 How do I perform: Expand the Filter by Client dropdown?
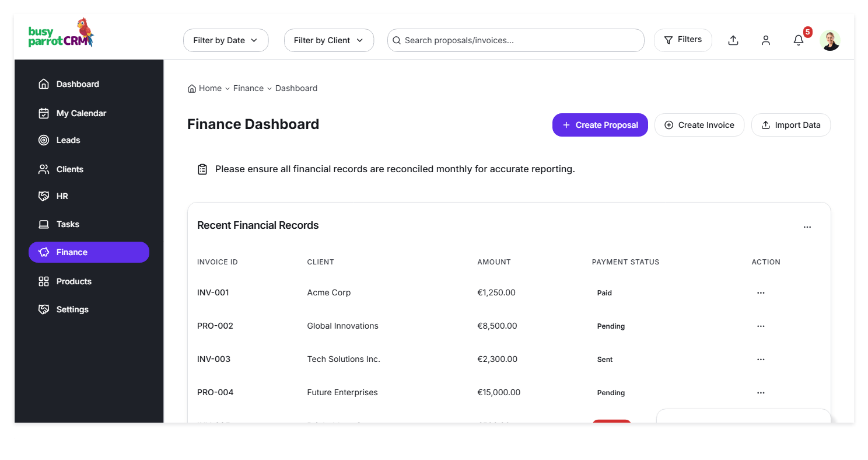pyautogui.click(x=328, y=40)
